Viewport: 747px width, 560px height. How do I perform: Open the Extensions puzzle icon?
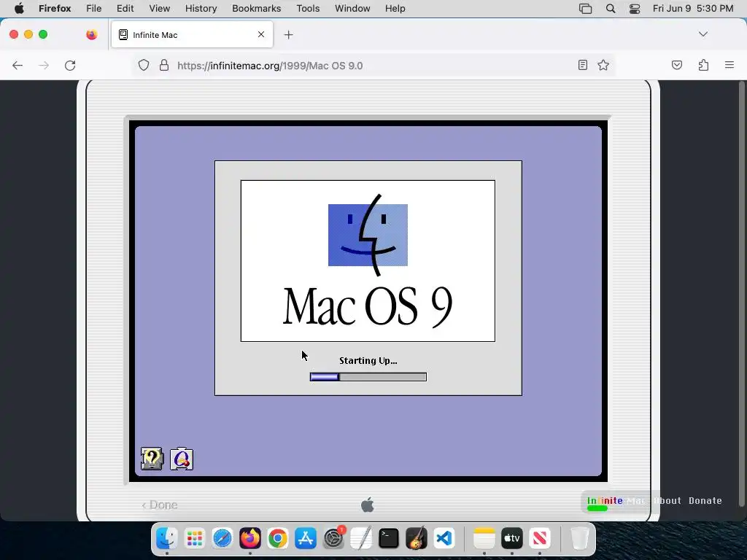704,65
